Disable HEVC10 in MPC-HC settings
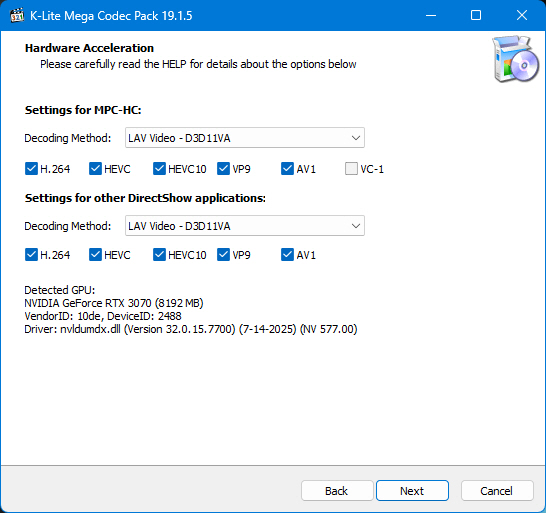Viewport: 546px width, 513px height. click(x=159, y=169)
